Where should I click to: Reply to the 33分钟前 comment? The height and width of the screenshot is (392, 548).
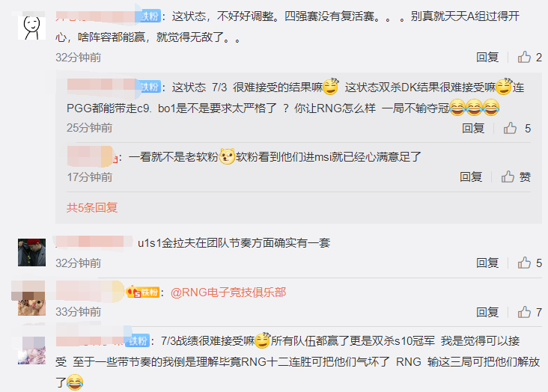(487, 312)
